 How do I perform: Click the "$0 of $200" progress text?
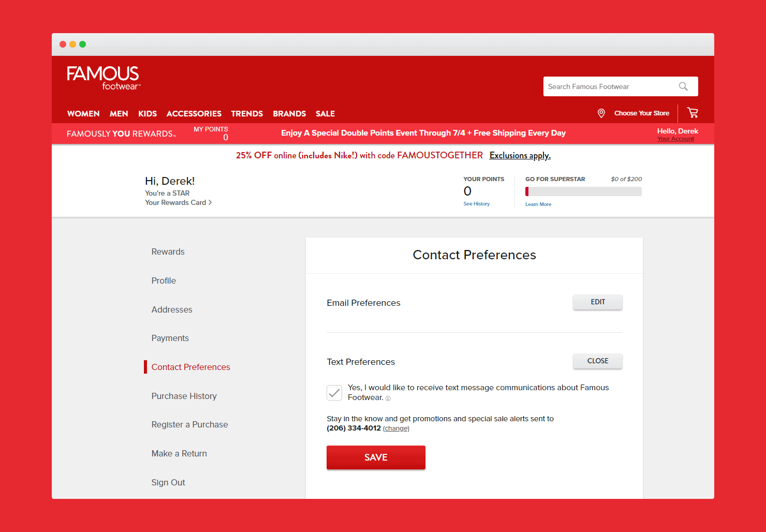[626, 179]
